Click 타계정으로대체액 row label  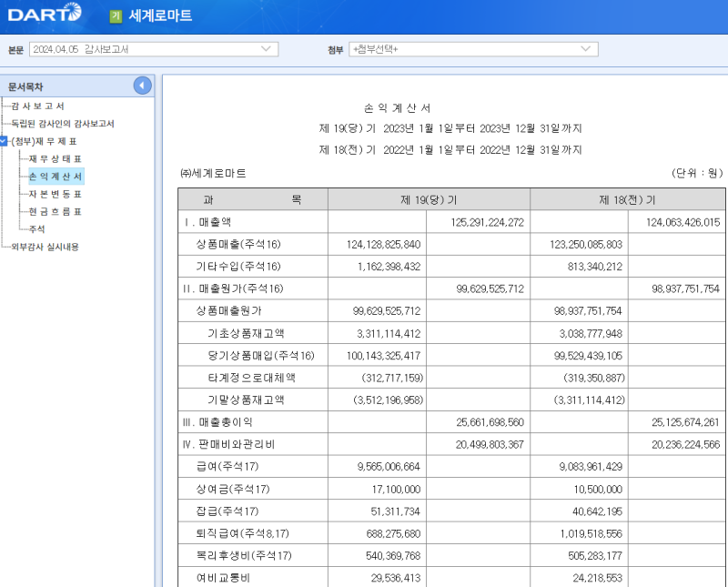coord(252,378)
